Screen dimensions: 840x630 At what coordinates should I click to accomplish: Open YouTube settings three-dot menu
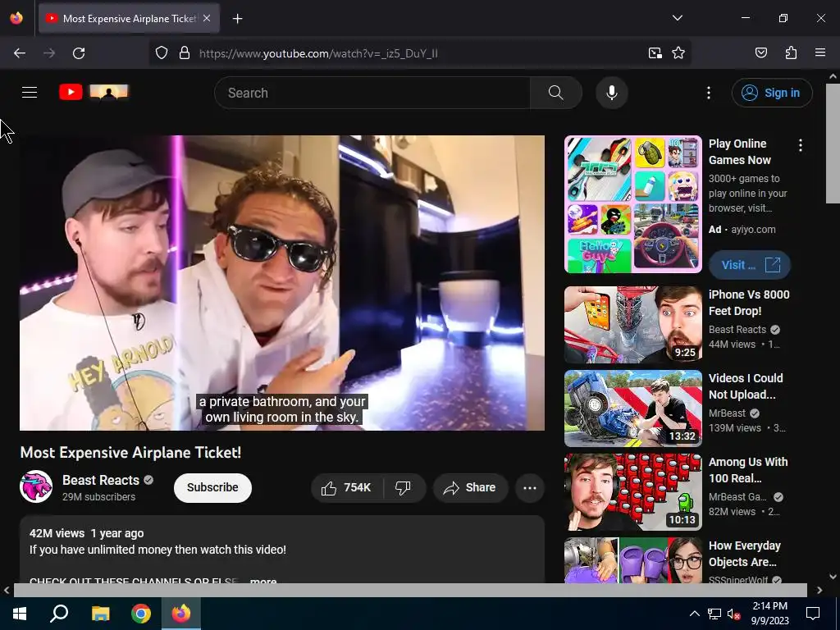point(708,93)
